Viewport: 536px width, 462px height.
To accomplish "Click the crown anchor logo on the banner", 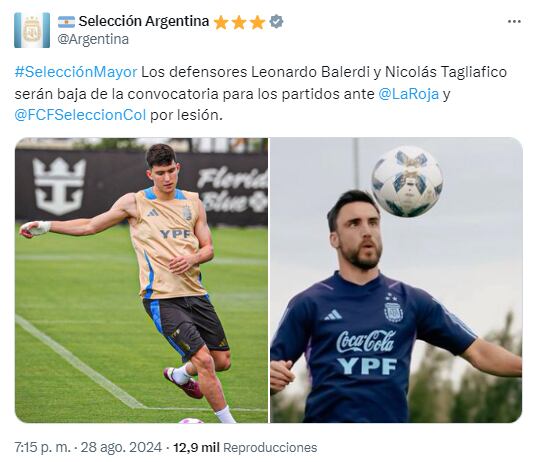I will coord(59,187).
